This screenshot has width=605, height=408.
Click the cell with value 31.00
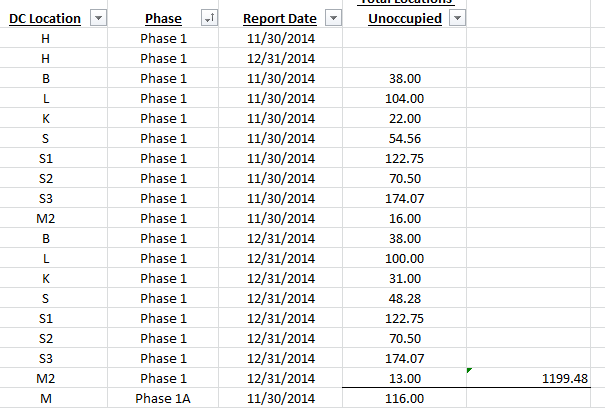[405, 278]
